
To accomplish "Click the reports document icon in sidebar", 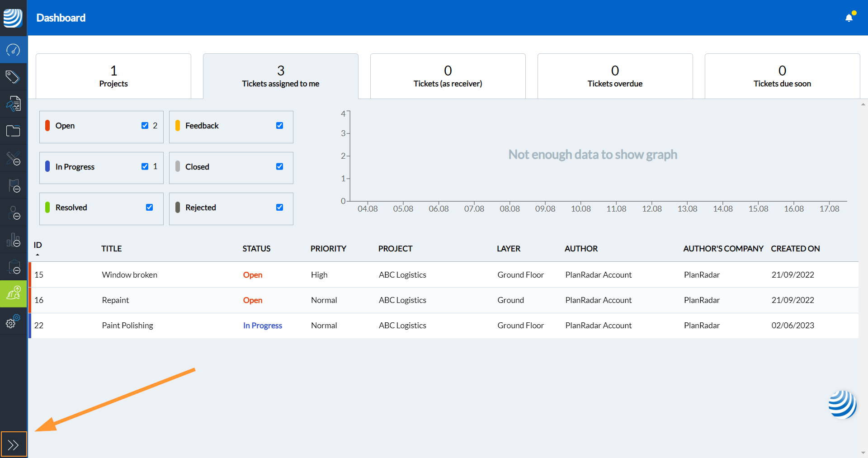I will coord(13,104).
